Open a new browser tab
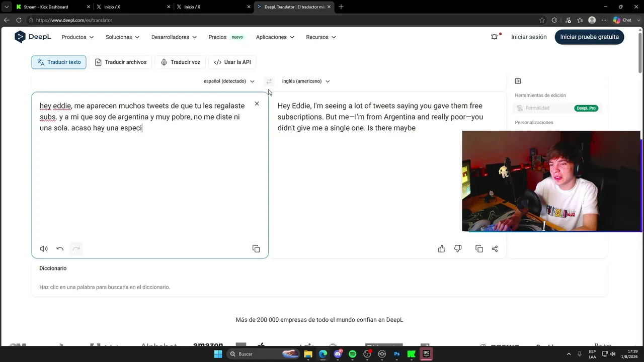Image resolution: width=644 pixels, height=362 pixels. 341,7
